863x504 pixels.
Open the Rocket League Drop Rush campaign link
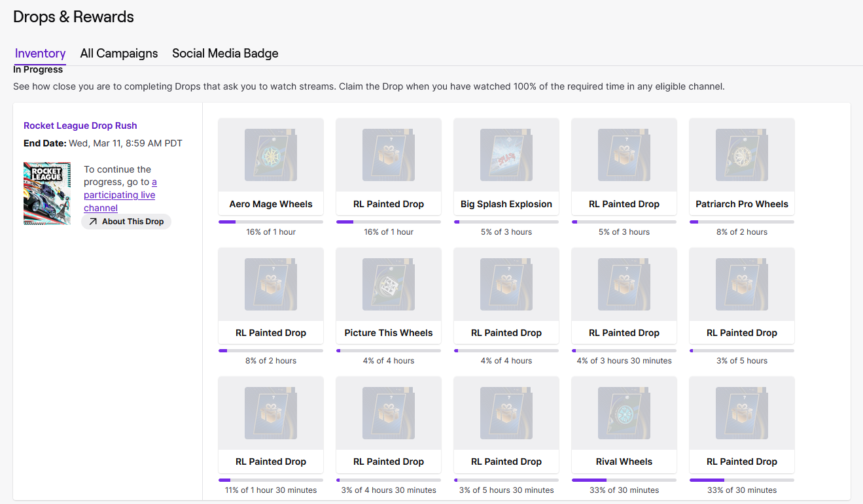pos(80,126)
